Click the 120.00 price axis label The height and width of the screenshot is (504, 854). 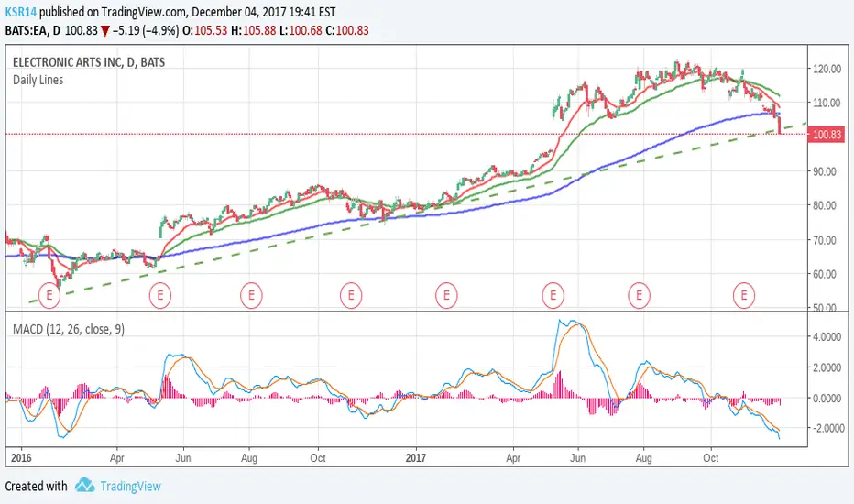[827, 69]
